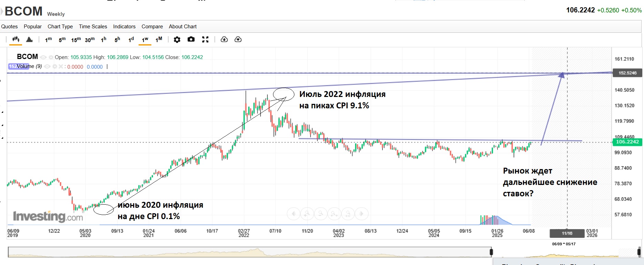
Task: Open the Chart Type dropdown menu
Action: [x=60, y=27]
